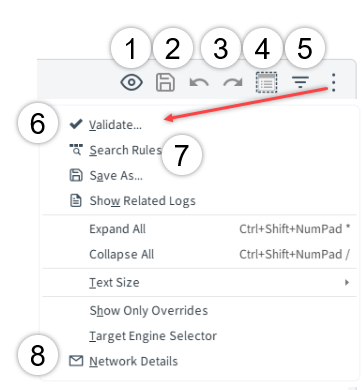
Task: Click the eye preview icon in toolbar
Action: (x=132, y=82)
